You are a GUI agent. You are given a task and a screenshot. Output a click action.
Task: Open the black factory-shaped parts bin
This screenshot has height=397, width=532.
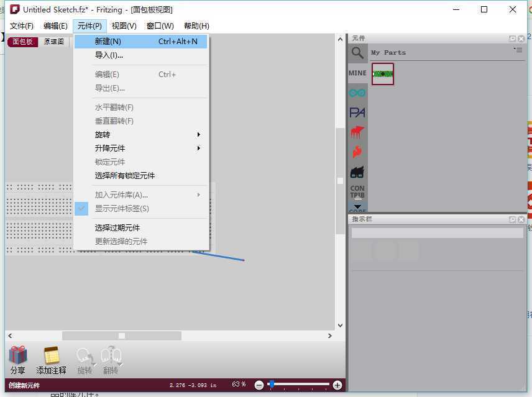(x=357, y=172)
